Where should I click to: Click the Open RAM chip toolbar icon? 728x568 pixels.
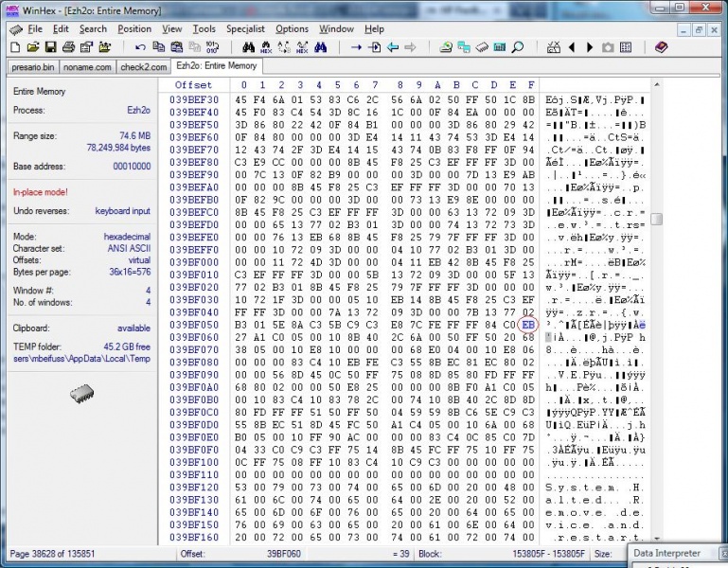pos(482,47)
